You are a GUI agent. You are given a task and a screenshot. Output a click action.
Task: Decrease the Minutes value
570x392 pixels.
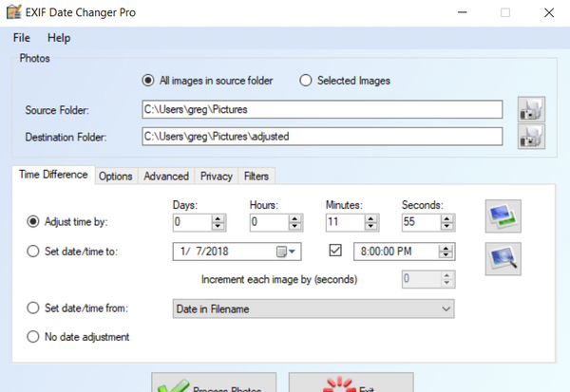pyautogui.click(x=370, y=226)
